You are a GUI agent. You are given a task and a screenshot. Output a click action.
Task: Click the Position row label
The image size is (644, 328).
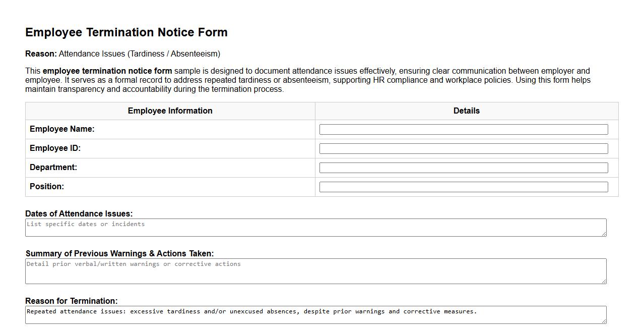coord(46,186)
